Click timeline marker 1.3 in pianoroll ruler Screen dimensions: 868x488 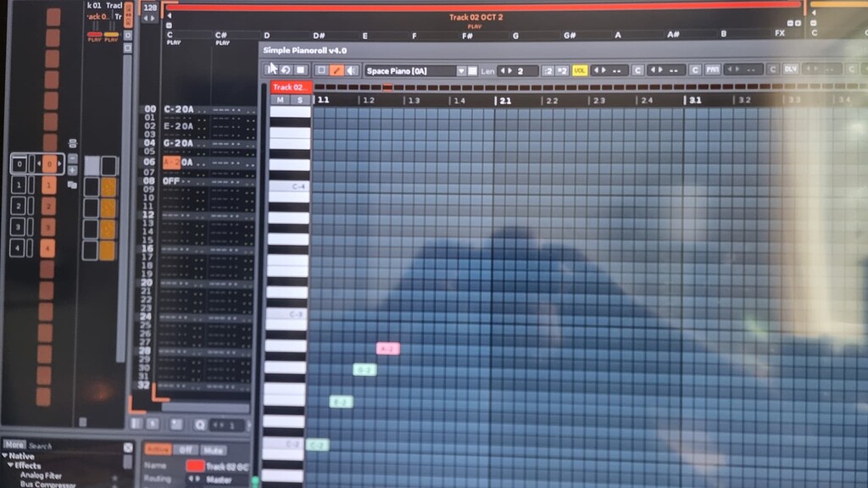click(x=414, y=101)
